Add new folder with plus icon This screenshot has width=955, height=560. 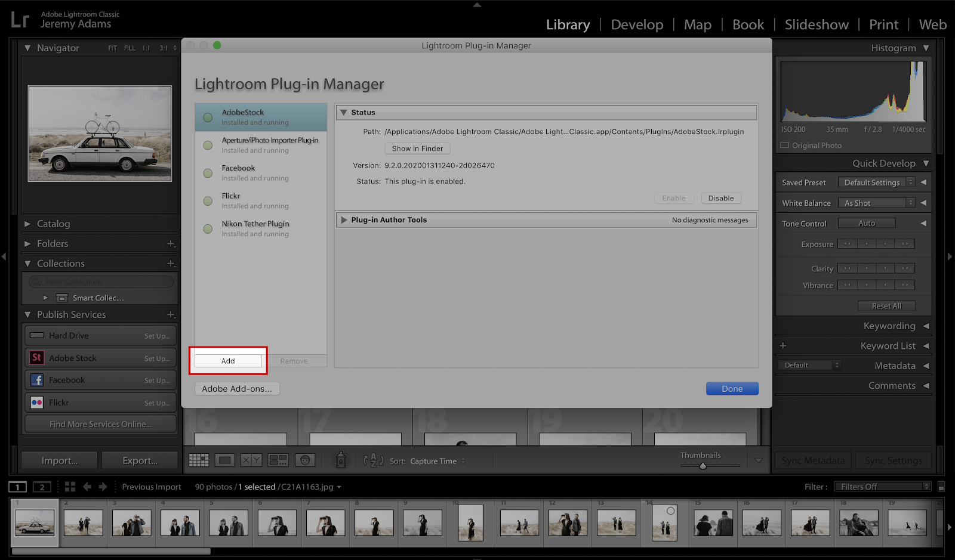click(x=171, y=243)
